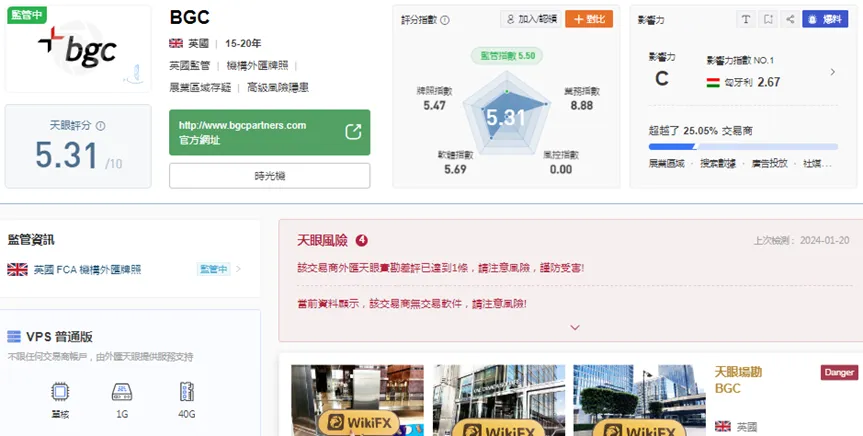Click the risk warning about 無交易軟件
This screenshot has width=863, height=436.
[x=412, y=303]
